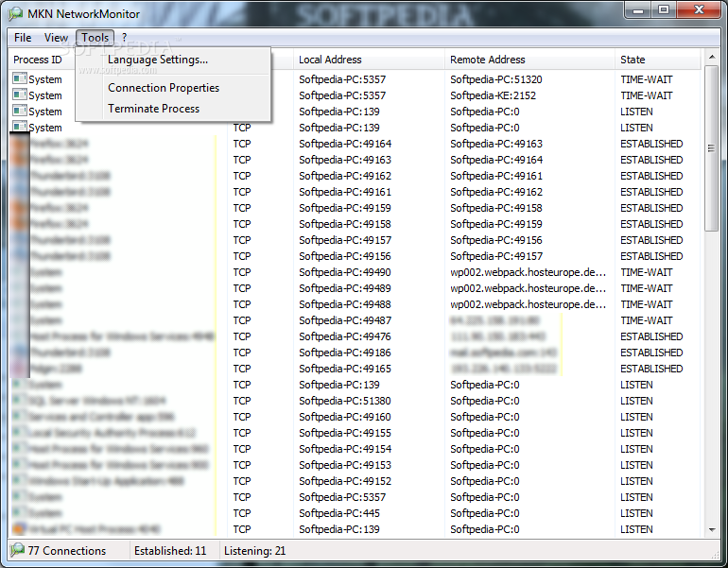Open the View menu
728x568 pixels.
click(x=56, y=38)
